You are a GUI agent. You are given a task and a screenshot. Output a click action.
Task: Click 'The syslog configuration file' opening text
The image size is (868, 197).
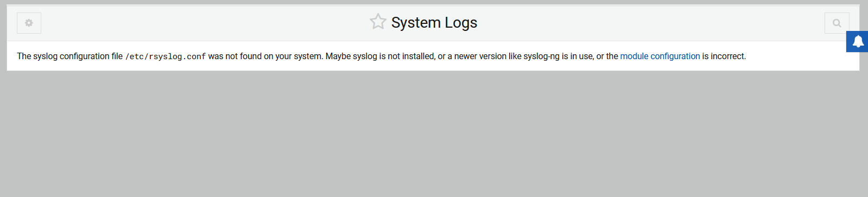tap(70, 56)
